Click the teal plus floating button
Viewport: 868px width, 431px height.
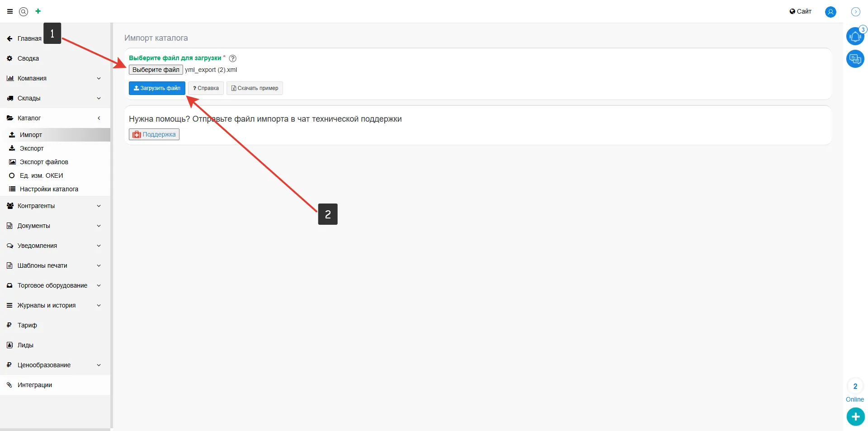pyautogui.click(x=855, y=417)
